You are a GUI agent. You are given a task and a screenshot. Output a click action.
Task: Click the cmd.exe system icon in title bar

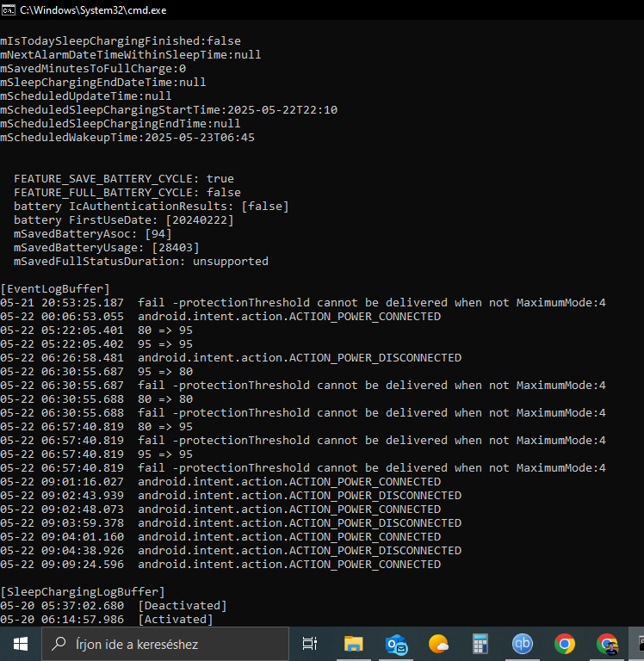(8, 9)
